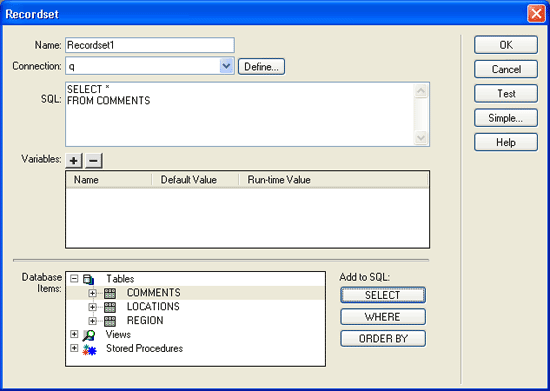This screenshot has height=391, width=550.
Task: Expand the Views tree node
Action: click(74, 334)
